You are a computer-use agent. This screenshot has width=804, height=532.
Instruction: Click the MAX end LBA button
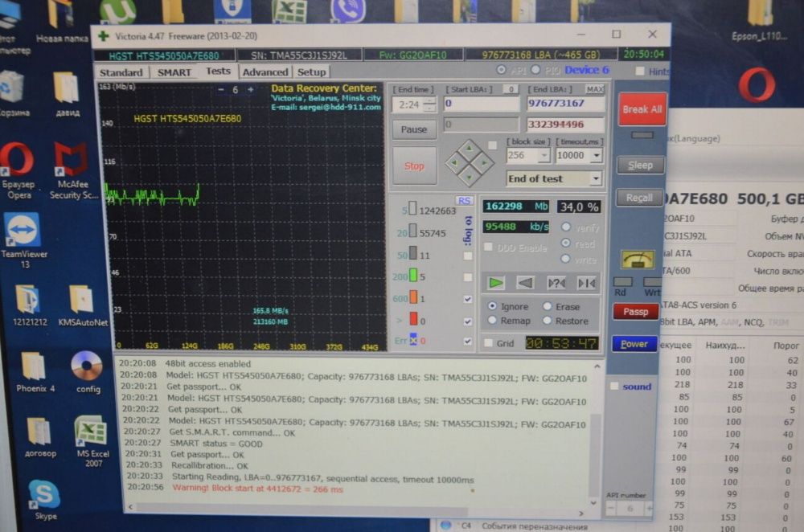[595, 89]
